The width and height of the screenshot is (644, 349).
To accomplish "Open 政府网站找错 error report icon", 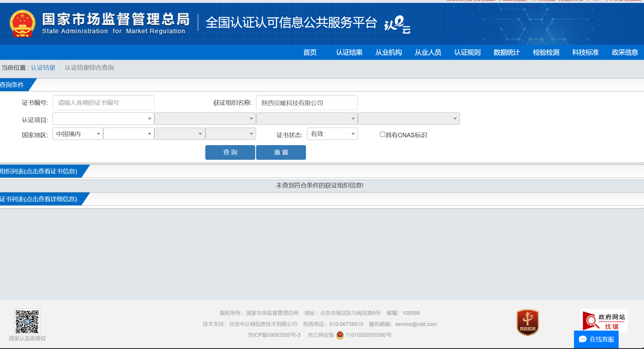I will (603, 321).
